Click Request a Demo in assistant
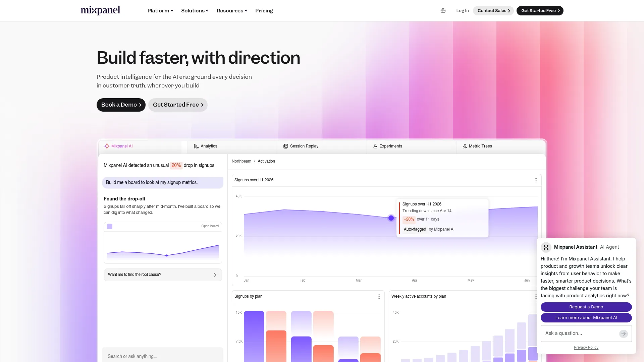Viewport: 644px width, 362px height. (586, 307)
